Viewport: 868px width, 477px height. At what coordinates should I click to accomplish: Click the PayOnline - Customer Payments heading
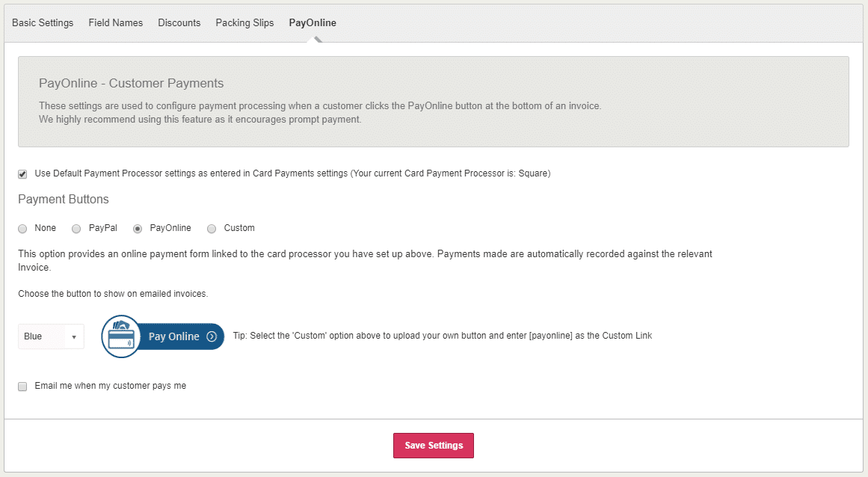131,83
